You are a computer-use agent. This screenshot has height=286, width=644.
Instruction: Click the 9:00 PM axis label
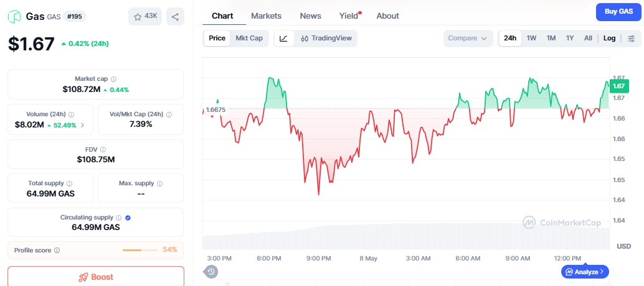(x=319, y=259)
